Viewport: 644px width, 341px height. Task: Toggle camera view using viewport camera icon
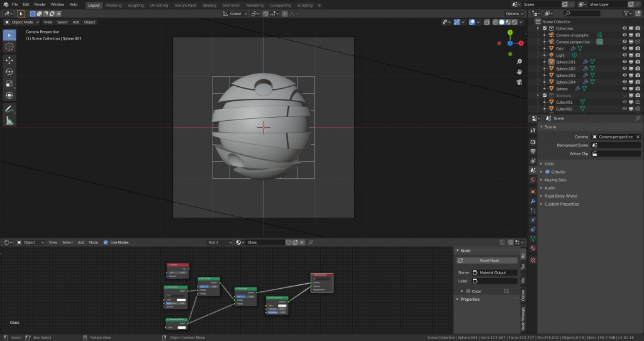pyautogui.click(x=519, y=81)
